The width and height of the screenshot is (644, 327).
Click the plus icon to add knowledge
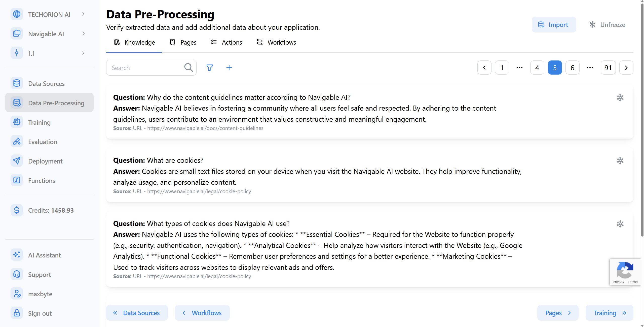(229, 68)
